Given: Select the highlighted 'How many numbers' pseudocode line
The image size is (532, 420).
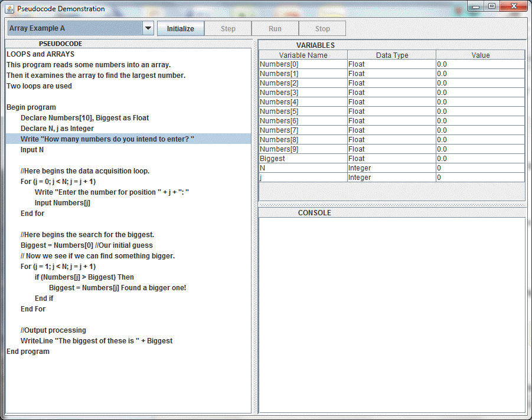Looking at the screenshot, I should click(x=107, y=139).
